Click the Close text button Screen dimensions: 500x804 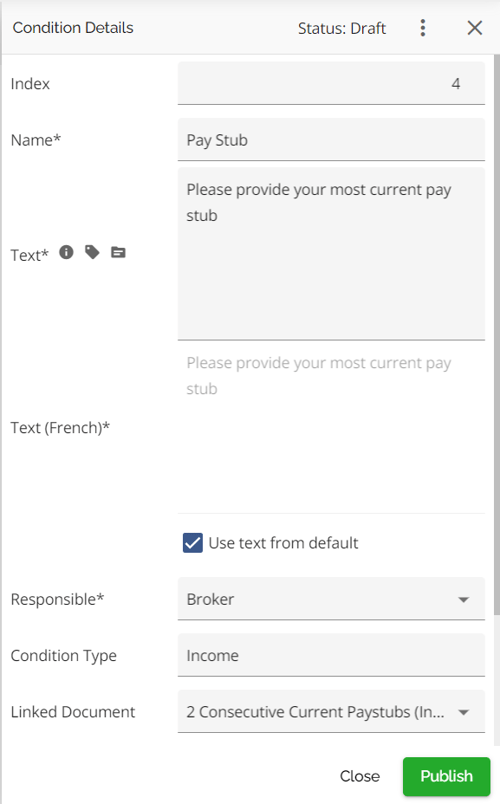(360, 776)
